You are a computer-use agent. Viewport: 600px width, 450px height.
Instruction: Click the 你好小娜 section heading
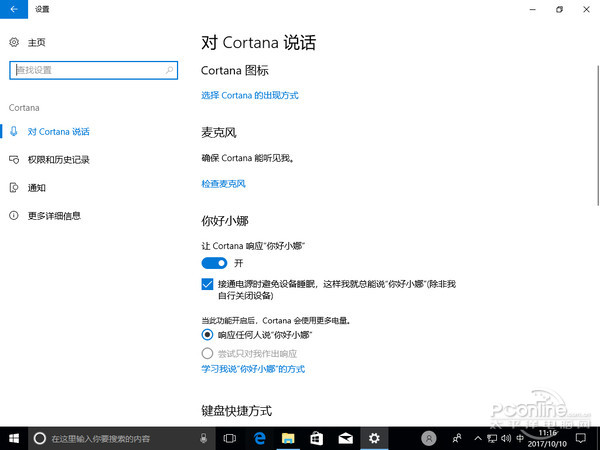[x=225, y=221]
